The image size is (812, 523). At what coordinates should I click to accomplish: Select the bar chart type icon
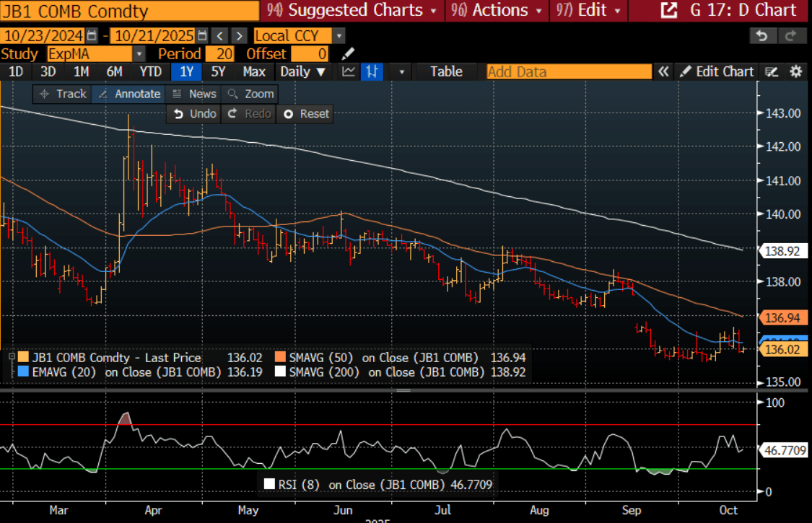coord(372,71)
